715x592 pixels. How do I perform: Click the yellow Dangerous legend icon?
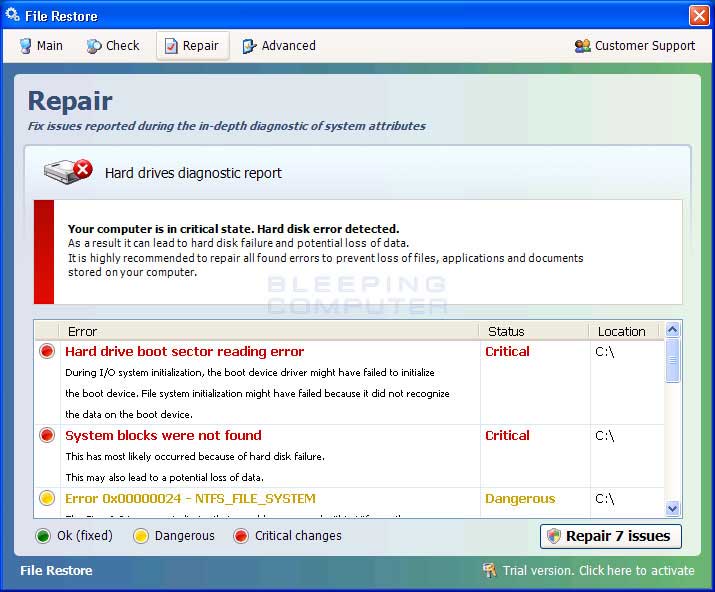click(142, 536)
